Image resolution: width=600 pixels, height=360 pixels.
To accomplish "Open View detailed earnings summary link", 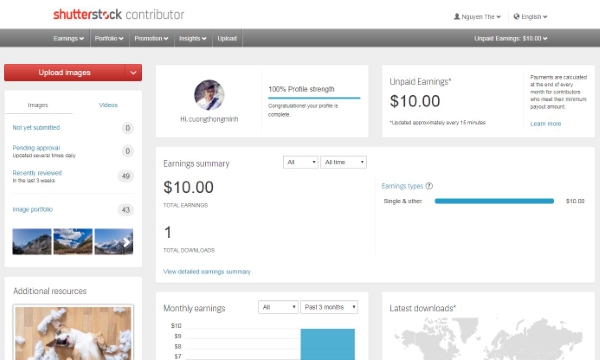I will [207, 272].
